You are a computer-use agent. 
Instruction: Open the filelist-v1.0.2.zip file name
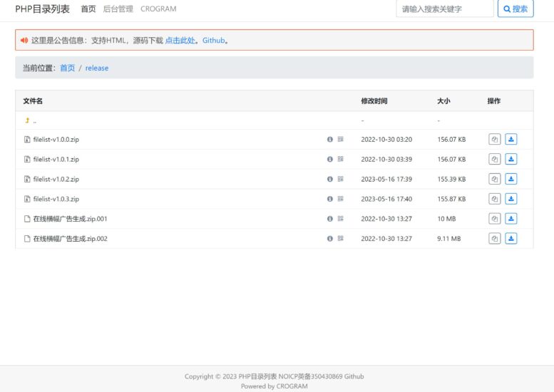pyautogui.click(x=56, y=179)
